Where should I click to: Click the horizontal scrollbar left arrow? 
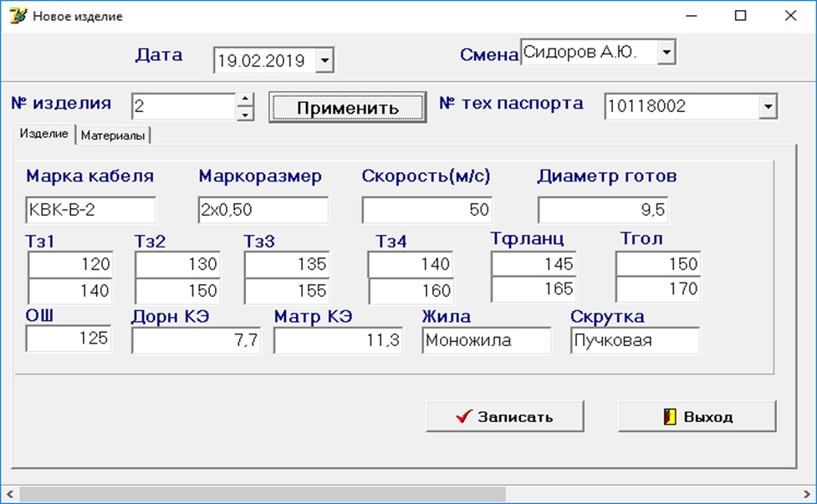[x=9, y=494]
